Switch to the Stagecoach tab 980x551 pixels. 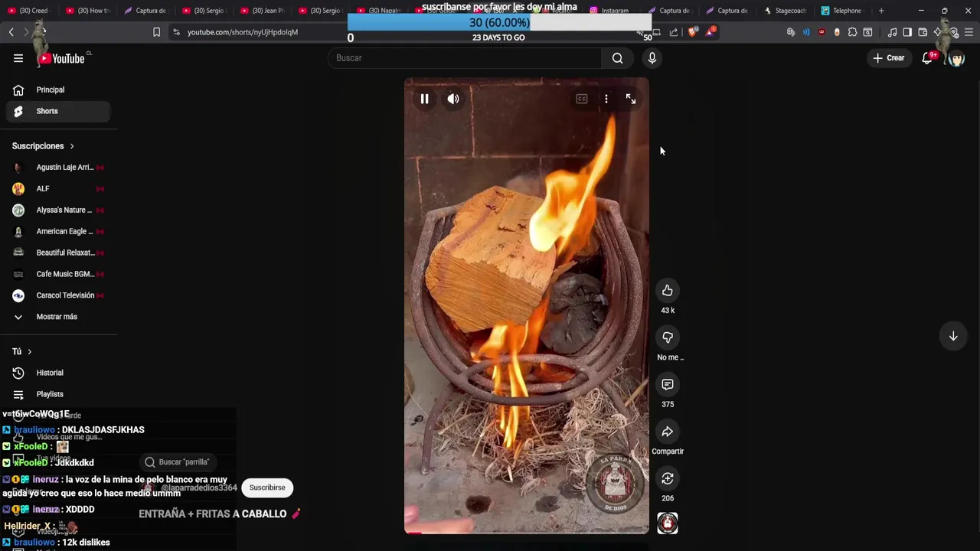[786, 11]
